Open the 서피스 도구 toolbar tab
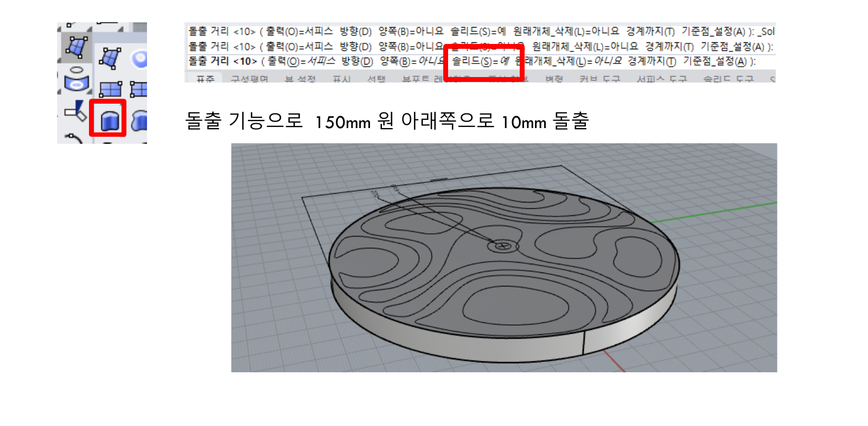 point(662,79)
